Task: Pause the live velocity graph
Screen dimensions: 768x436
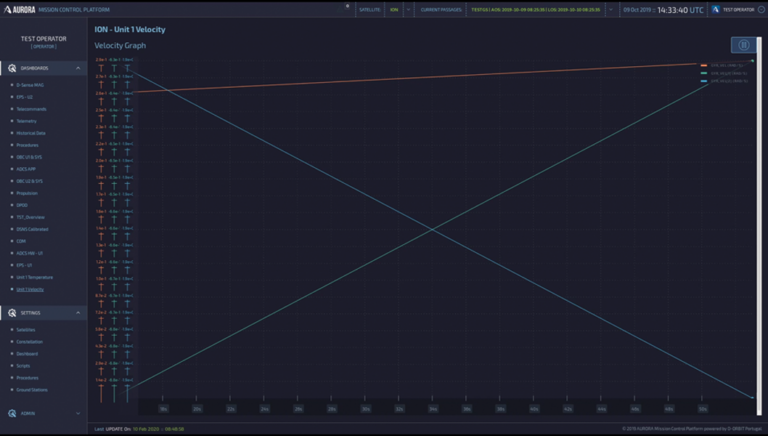Action: click(x=744, y=45)
